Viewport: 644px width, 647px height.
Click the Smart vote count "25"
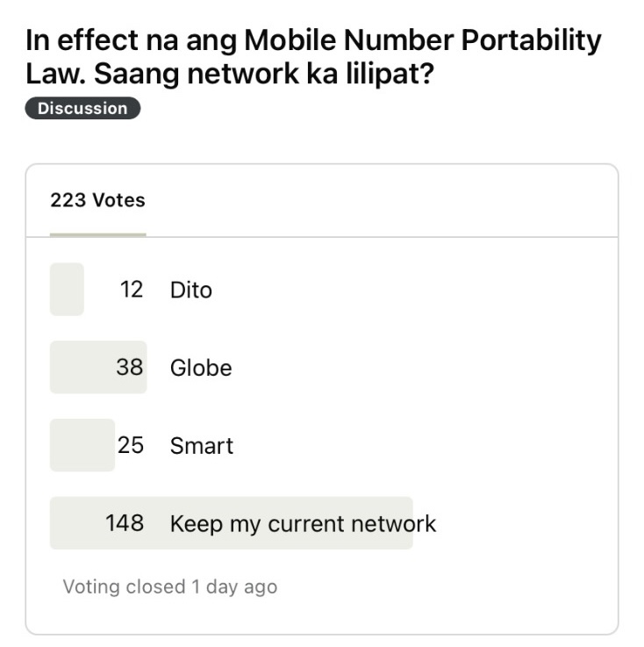(x=131, y=446)
